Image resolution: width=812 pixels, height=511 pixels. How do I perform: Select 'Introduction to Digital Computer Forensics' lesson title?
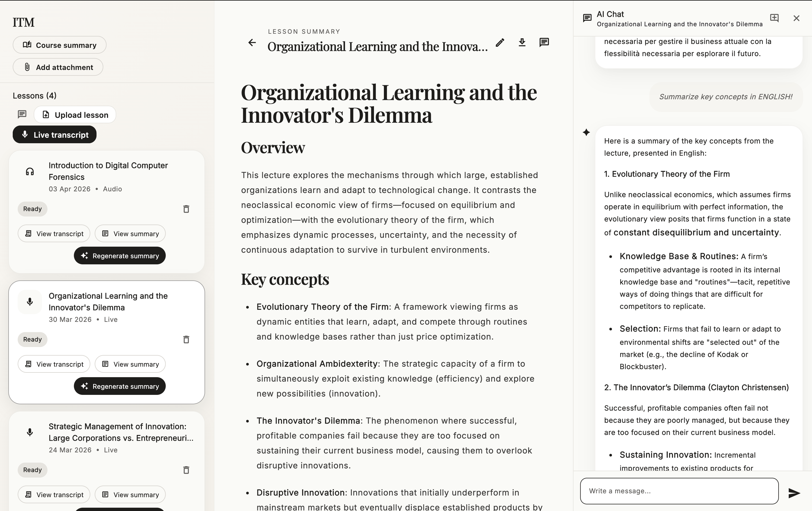108,171
